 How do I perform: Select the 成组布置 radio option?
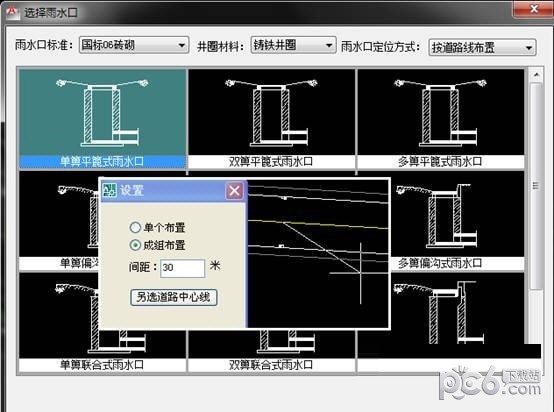click(x=135, y=245)
